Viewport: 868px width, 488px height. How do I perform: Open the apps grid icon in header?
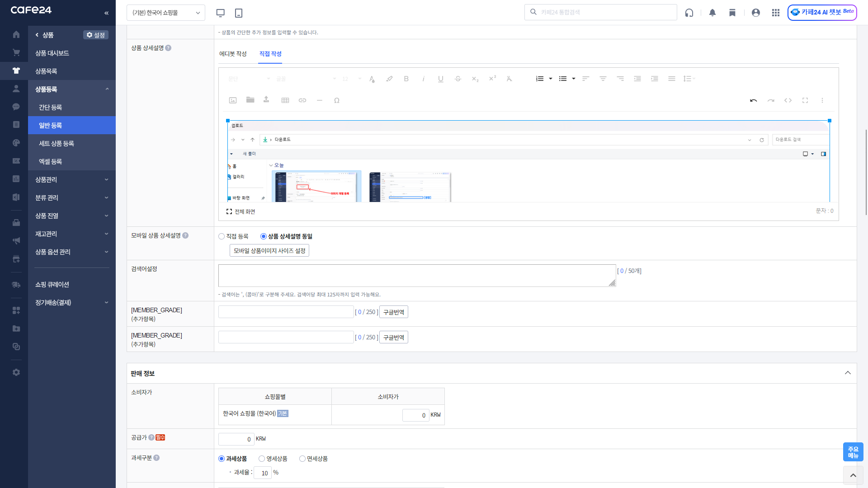coord(776,13)
